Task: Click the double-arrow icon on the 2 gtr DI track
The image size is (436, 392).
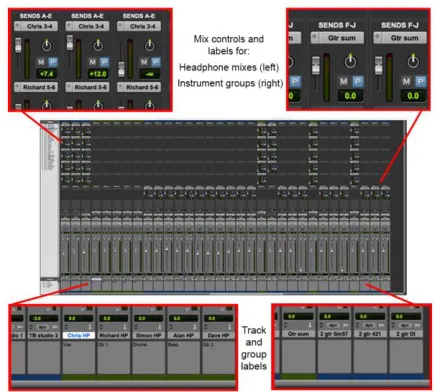Action: [418, 325]
